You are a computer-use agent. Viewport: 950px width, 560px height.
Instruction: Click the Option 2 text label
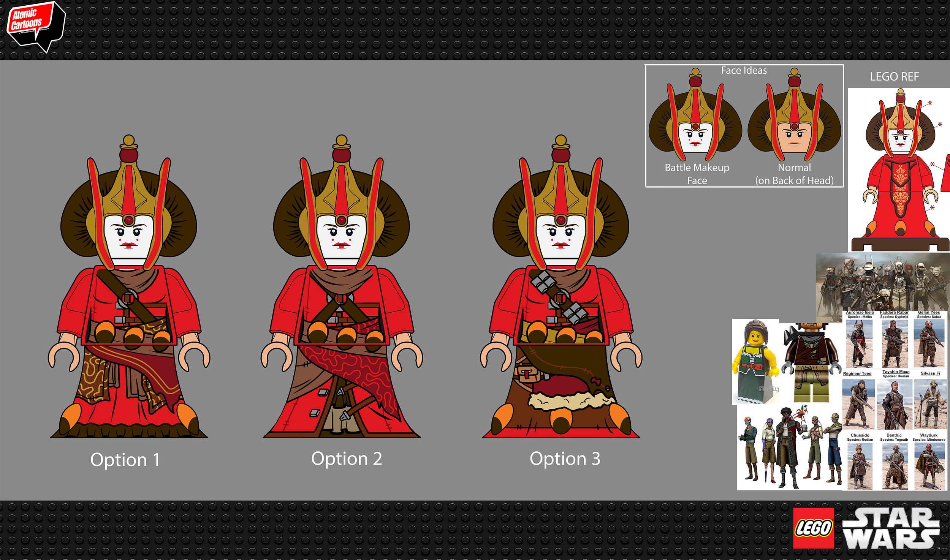click(346, 459)
